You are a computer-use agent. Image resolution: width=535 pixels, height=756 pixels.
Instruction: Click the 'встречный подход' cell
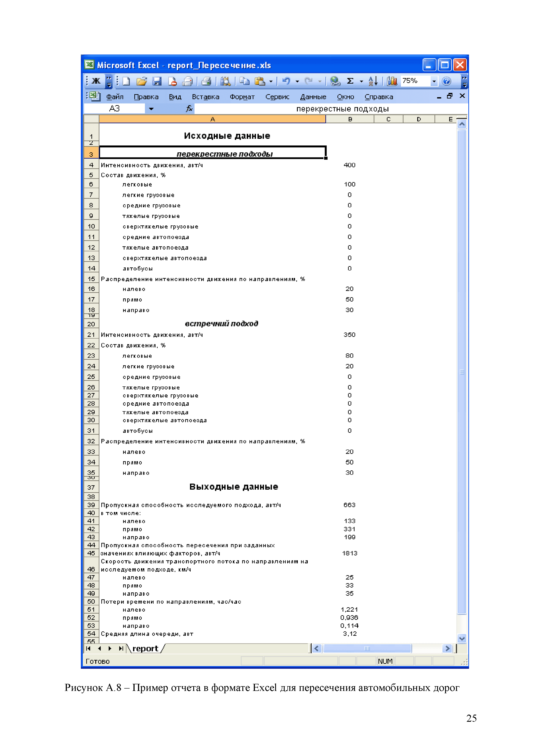point(212,323)
